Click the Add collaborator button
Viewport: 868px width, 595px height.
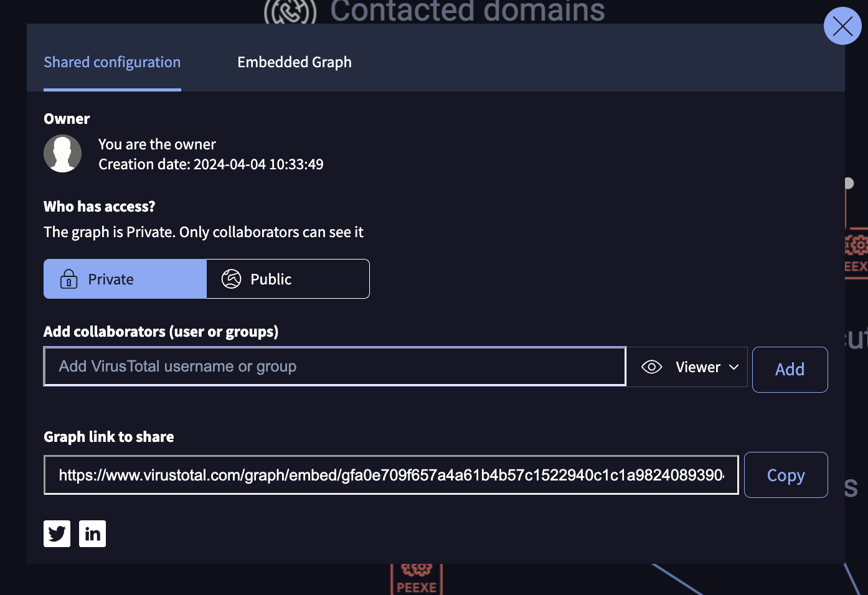tap(790, 370)
